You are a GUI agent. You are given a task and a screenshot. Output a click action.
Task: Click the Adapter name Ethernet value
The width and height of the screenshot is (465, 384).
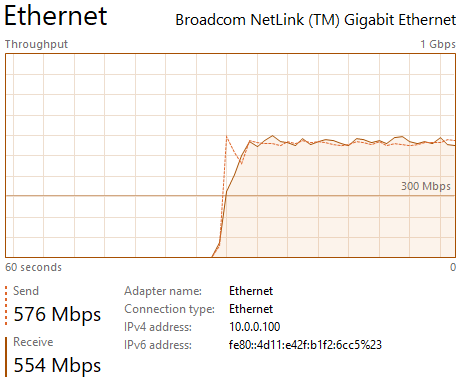(251, 291)
